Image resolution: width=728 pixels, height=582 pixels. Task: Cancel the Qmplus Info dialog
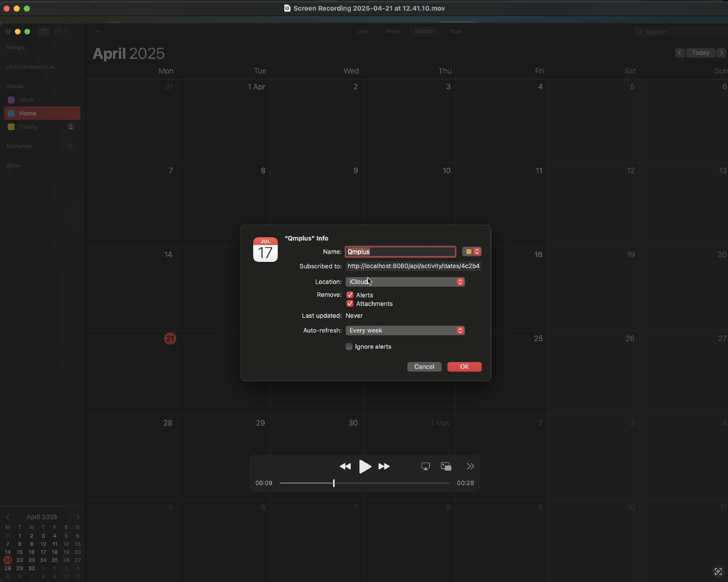424,366
